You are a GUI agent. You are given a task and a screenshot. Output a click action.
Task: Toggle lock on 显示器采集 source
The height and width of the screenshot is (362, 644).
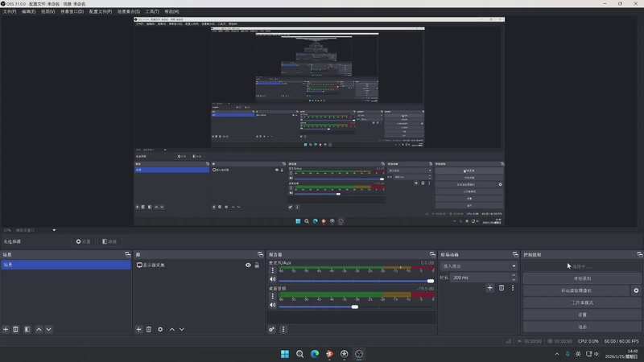[257, 265]
